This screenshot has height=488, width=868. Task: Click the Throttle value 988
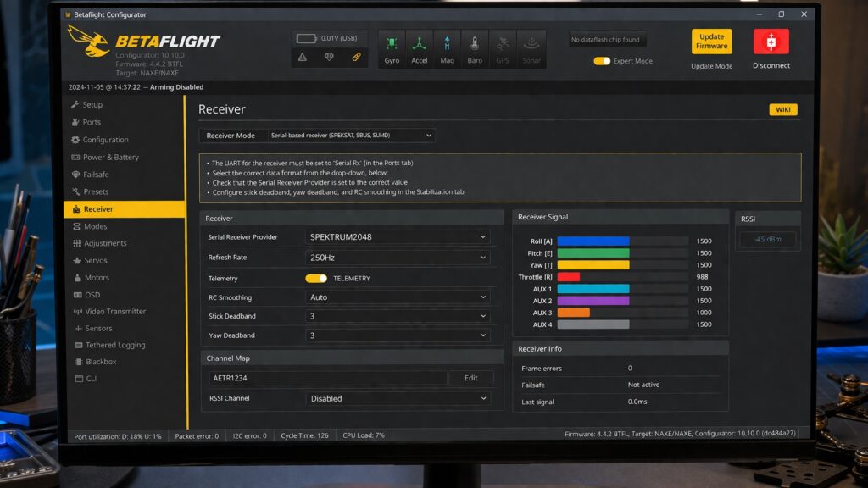tap(702, 277)
